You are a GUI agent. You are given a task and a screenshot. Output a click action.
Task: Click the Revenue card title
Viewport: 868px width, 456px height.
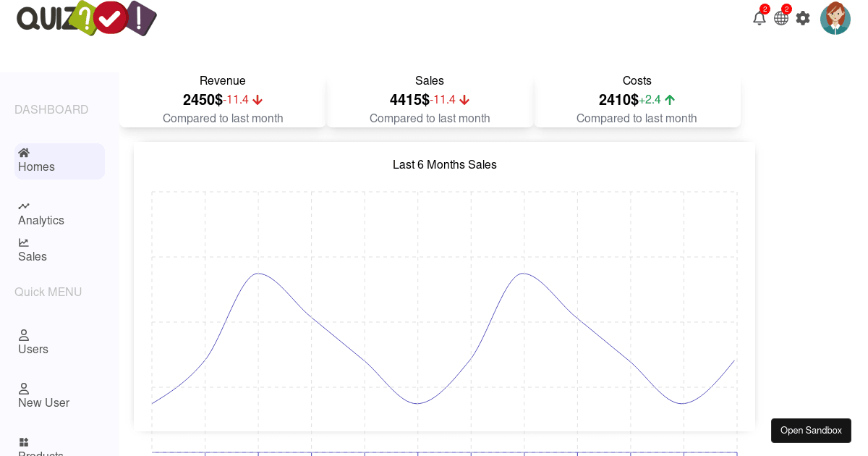(x=223, y=81)
